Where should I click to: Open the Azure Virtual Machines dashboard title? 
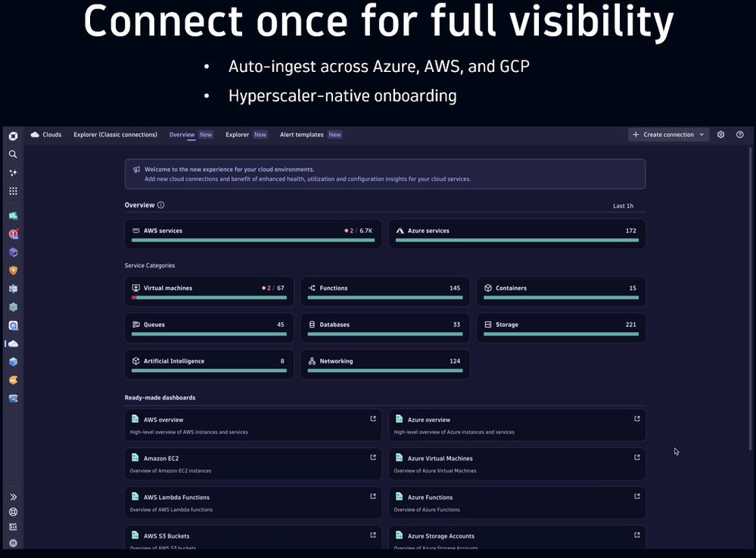440,458
